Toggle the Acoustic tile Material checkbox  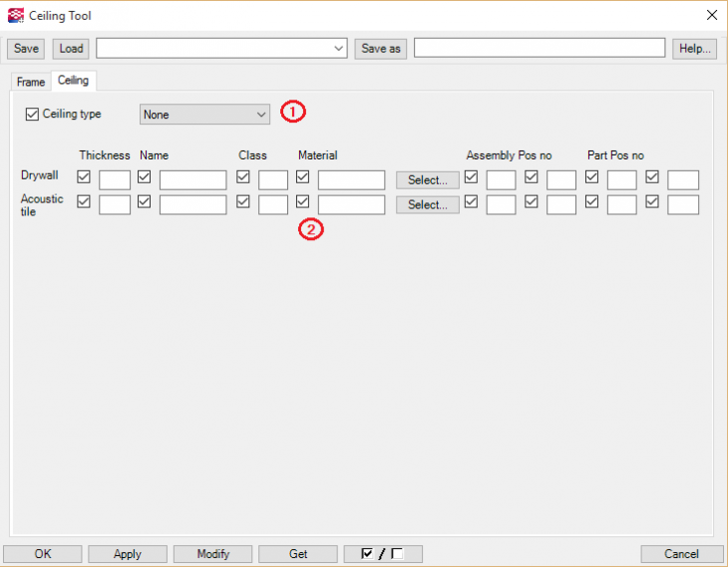[x=303, y=202]
